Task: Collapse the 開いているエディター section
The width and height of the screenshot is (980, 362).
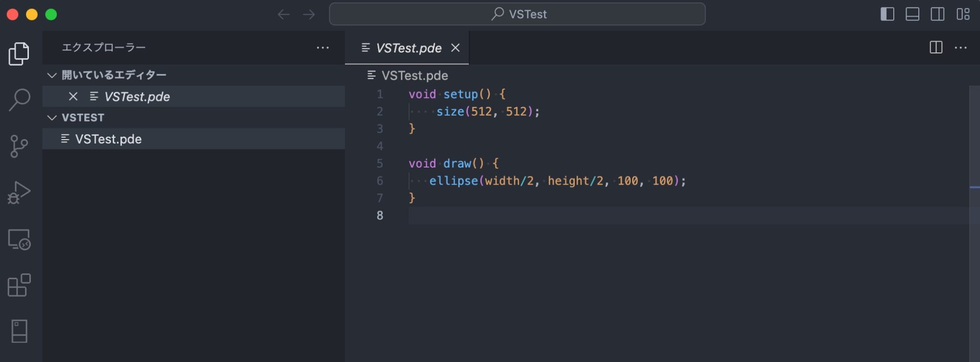Action: tap(52, 75)
